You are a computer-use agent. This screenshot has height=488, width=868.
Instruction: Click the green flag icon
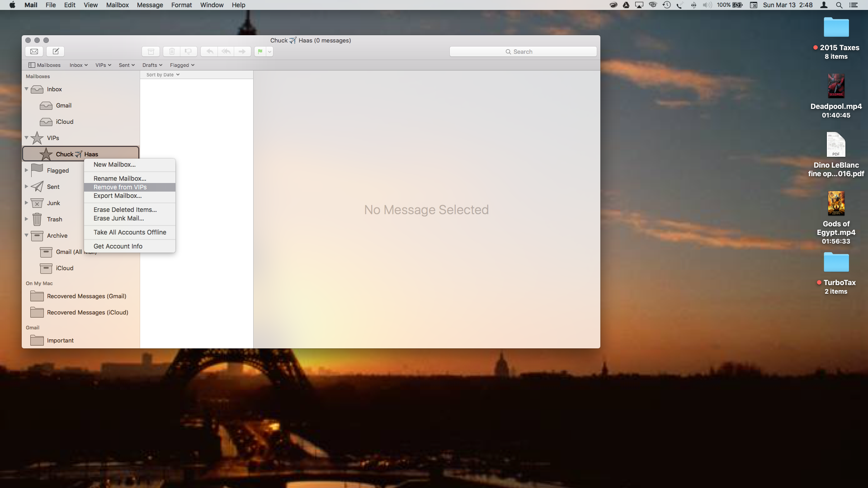tap(260, 52)
